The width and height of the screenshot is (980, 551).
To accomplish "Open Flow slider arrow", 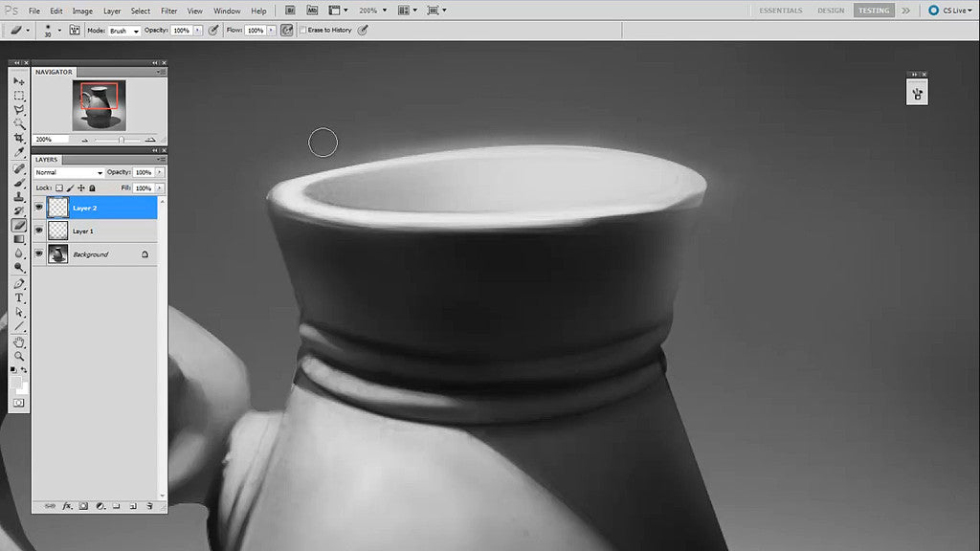I will [x=271, y=30].
